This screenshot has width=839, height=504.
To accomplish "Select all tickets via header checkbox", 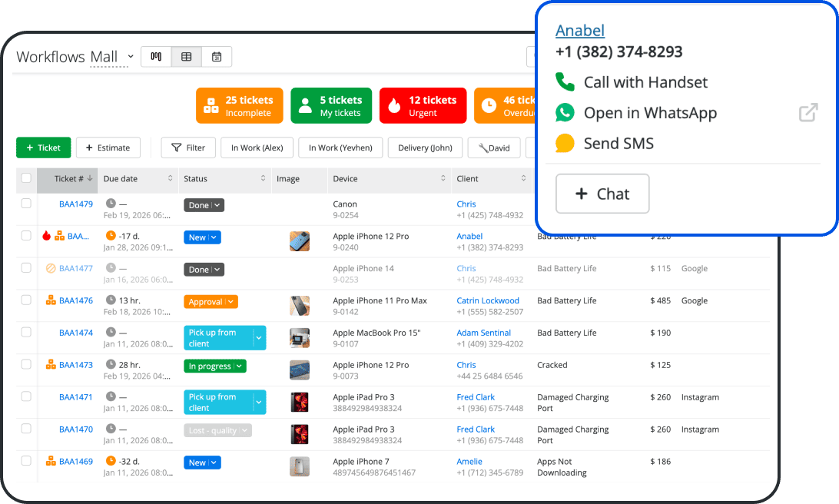I will [x=25, y=179].
